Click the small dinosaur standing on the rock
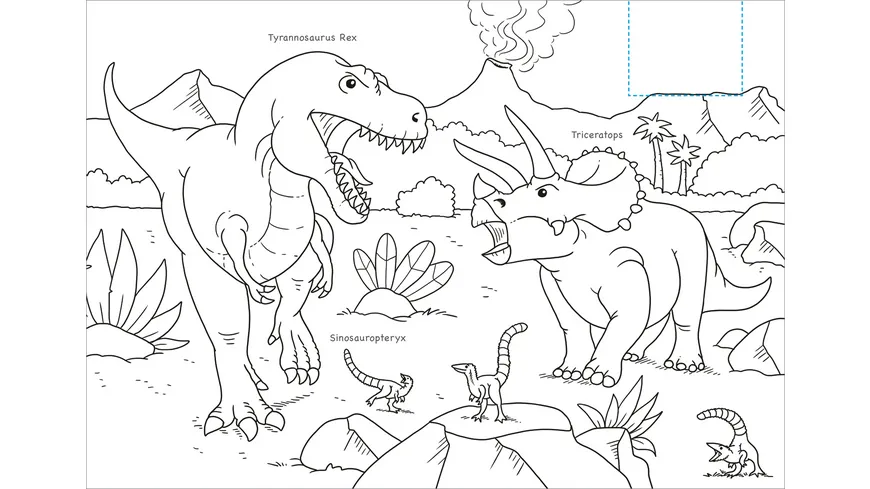The image size is (870, 489). 489,372
